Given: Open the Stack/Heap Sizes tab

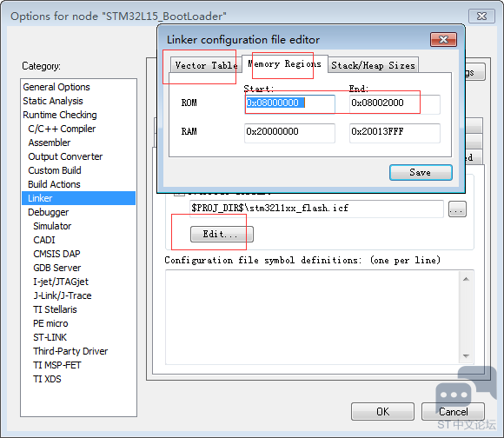Looking at the screenshot, I should [373, 65].
